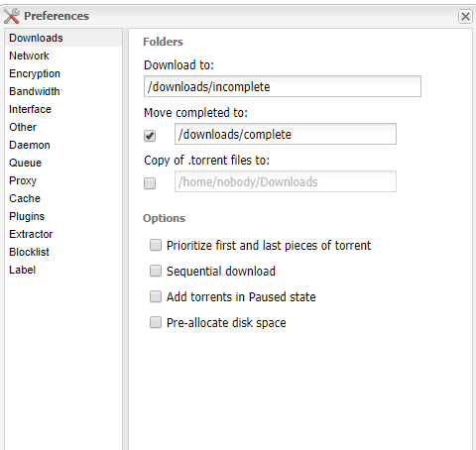Screen dimensions: 476x450
Task: Enable Copy of .torrent files checkbox
Action: coord(150,183)
